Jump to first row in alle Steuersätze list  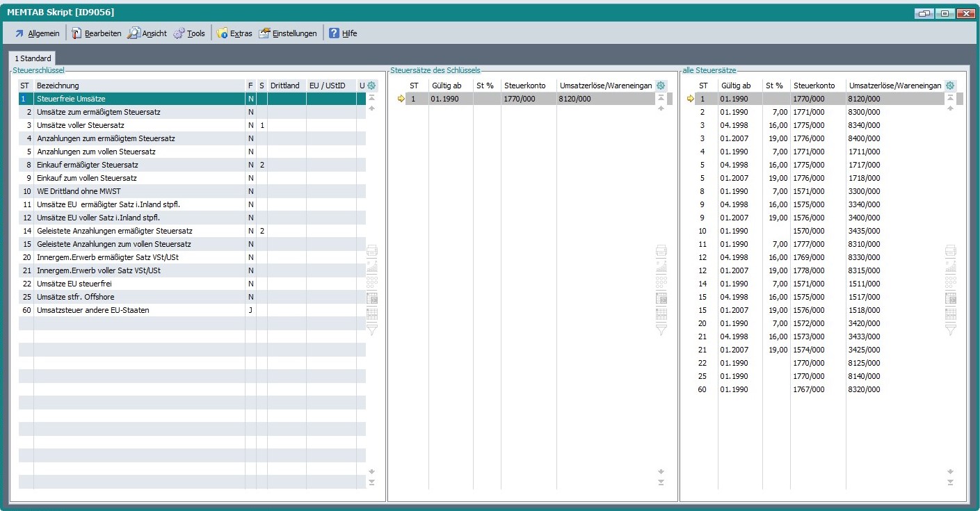coord(950,99)
